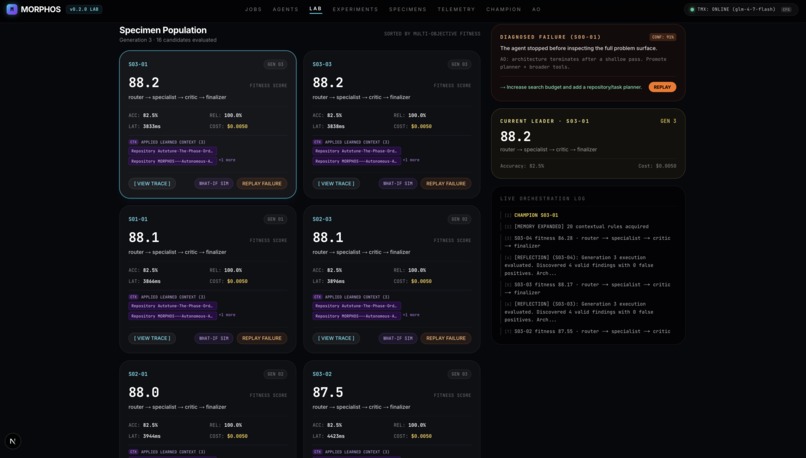Click the CTX icon in S03-03 card
The height and width of the screenshot is (458, 806).
(x=317, y=142)
